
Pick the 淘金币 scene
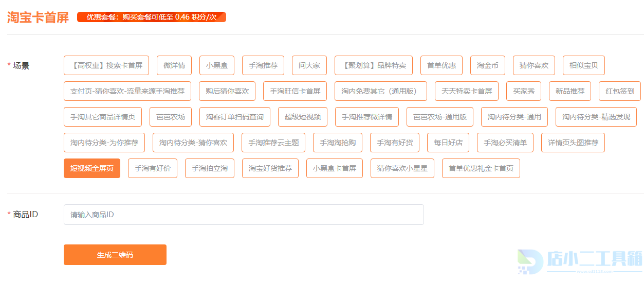pos(488,65)
